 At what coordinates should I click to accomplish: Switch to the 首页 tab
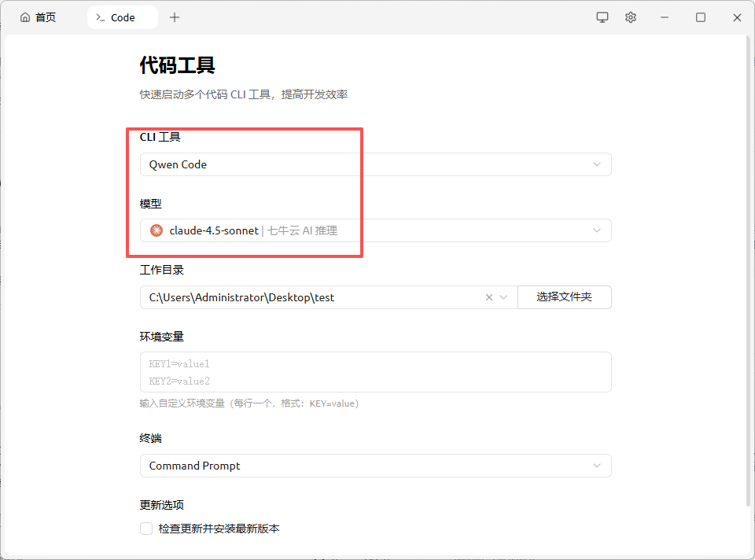38,17
